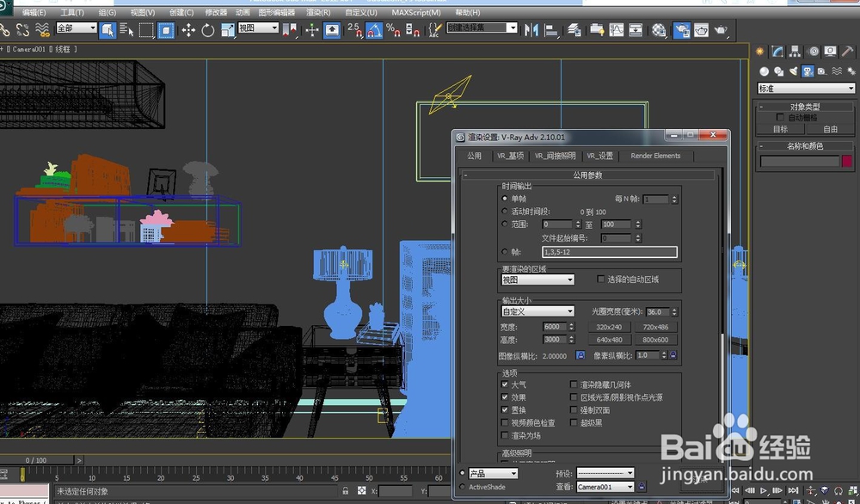Viewport: 860px width, 504px height.
Task: Enable the Angle Snap toggle
Action: (374, 32)
